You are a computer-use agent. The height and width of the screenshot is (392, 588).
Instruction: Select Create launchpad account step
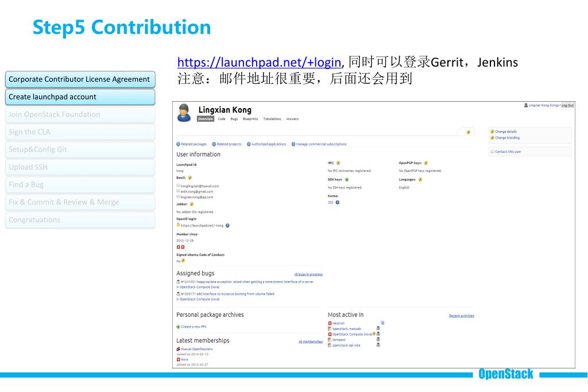tap(80, 97)
